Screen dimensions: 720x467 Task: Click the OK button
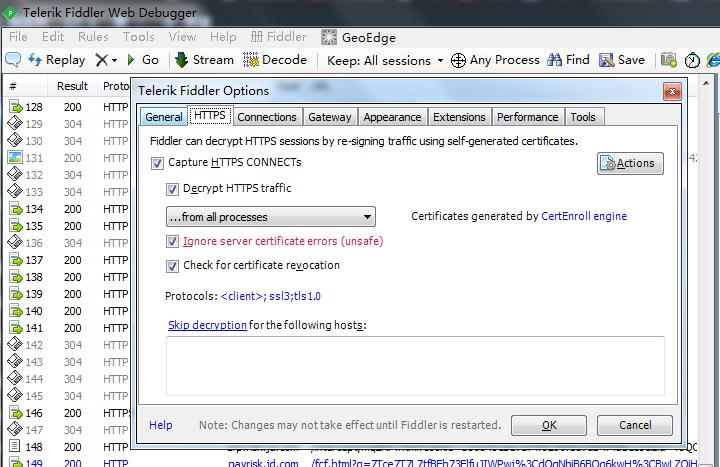549,425
